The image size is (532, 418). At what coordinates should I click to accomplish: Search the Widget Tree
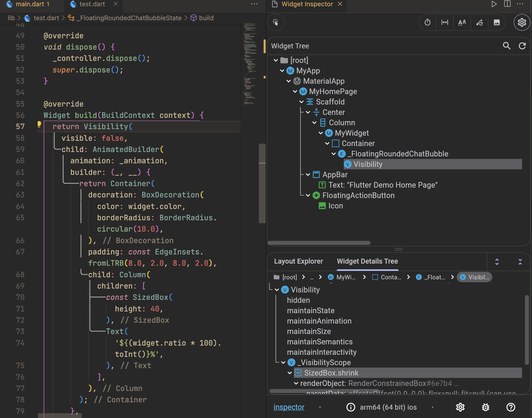(x=506, y=46)
